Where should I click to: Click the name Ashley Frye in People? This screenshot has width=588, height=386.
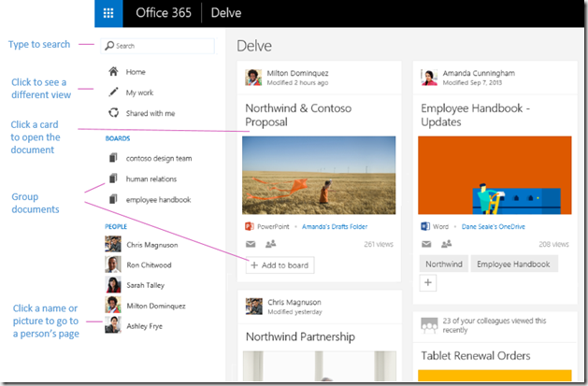pos(144,326)
